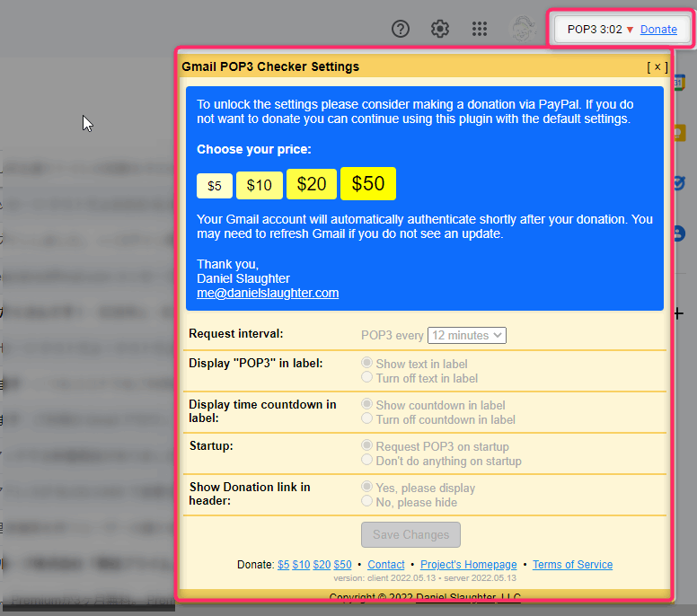Click the Request interval label
This screenshot has width=697, height=616.
point(235,334)
